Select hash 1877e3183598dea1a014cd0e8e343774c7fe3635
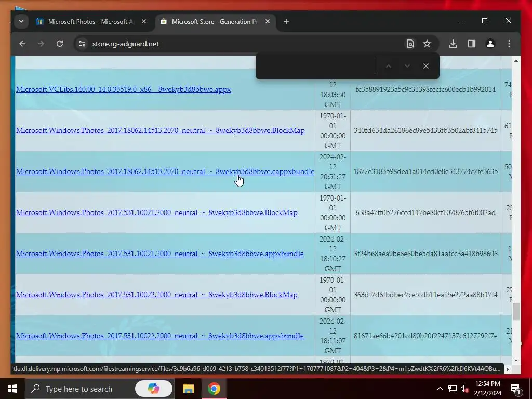The width and height of the screenshot is (532, 399). (x=425, y=171)
